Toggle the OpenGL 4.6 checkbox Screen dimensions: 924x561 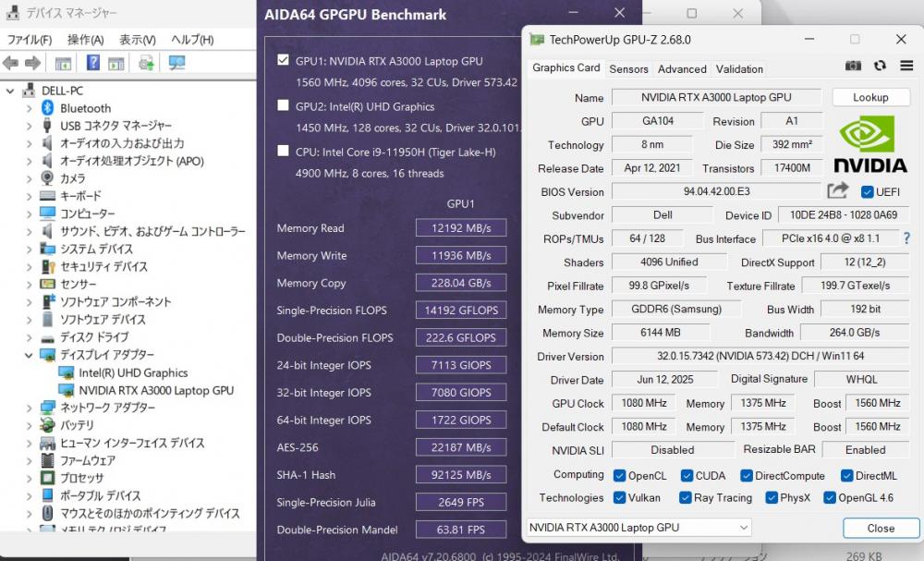click(830, 498)
